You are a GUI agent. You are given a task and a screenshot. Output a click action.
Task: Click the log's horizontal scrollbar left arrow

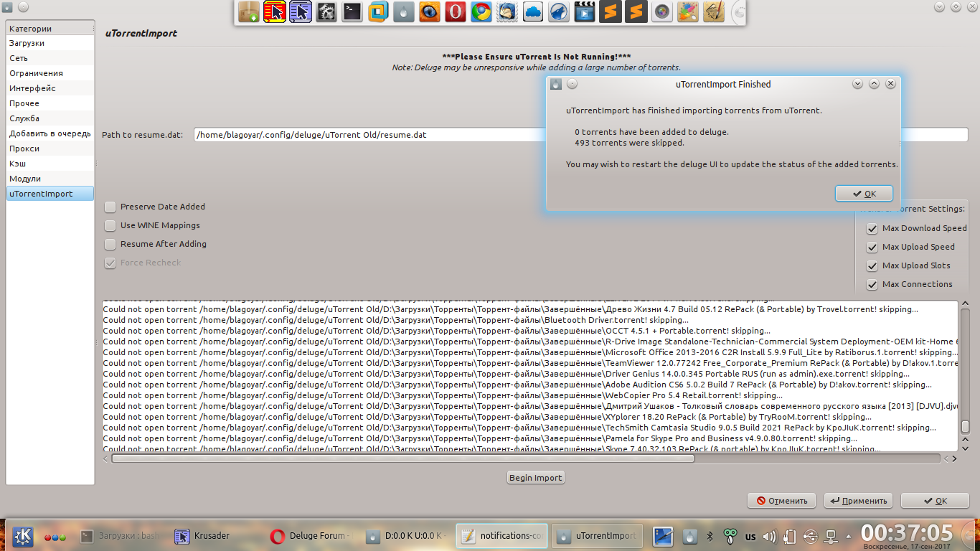tap(106, 458)
